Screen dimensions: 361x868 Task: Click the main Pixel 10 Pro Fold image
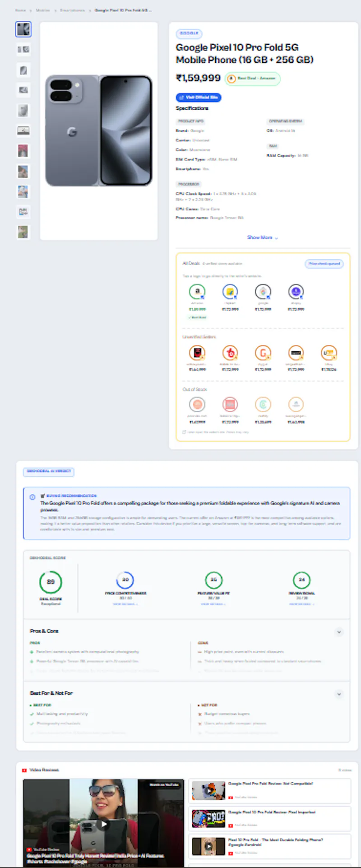(x=99, y=131)
